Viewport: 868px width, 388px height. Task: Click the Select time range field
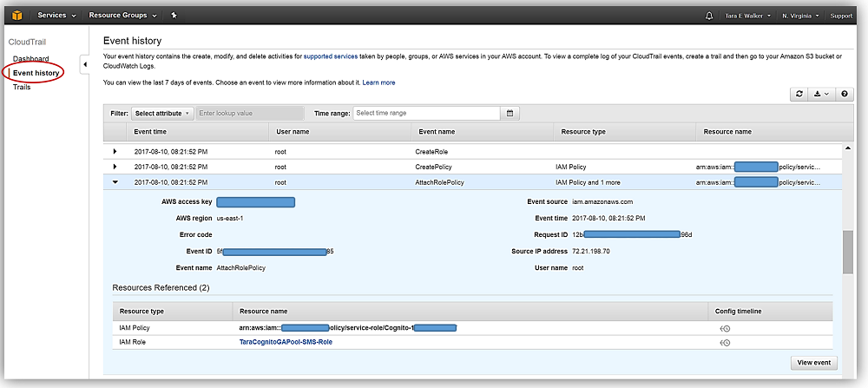click(x=425, y=113)
